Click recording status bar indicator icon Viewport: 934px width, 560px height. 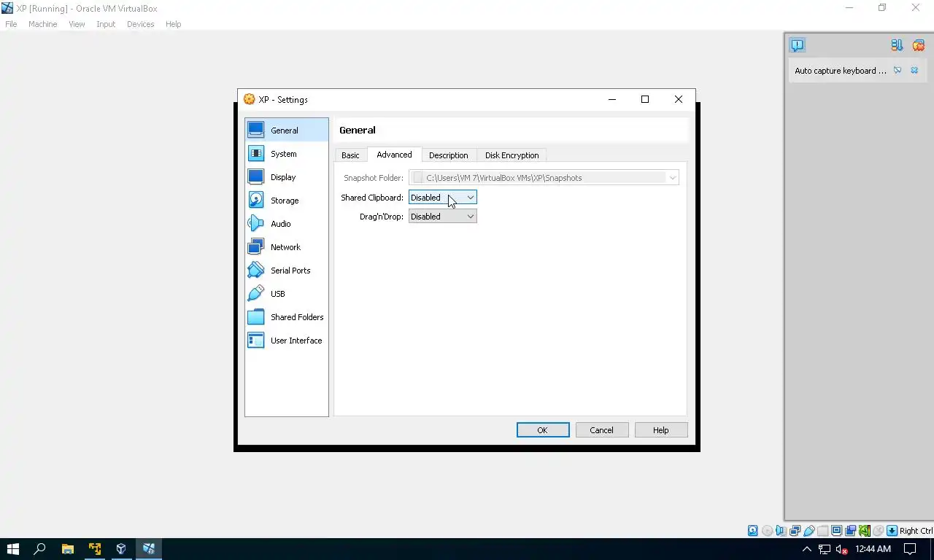850,531
